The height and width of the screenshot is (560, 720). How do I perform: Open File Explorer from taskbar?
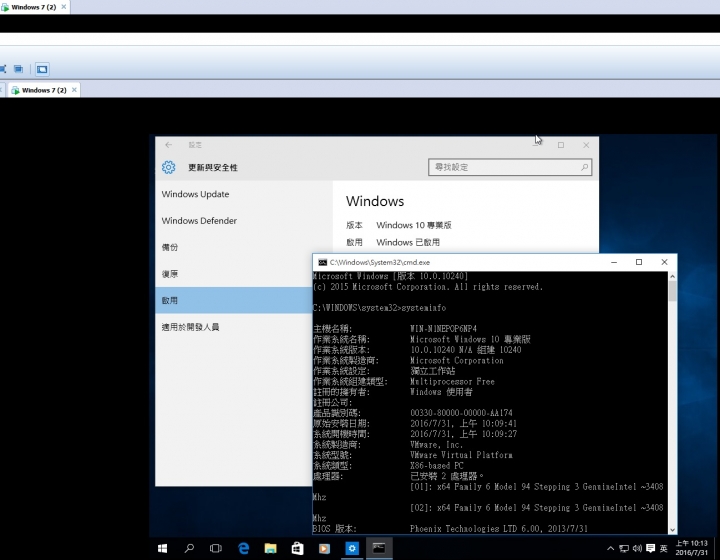tap(270, 549)
